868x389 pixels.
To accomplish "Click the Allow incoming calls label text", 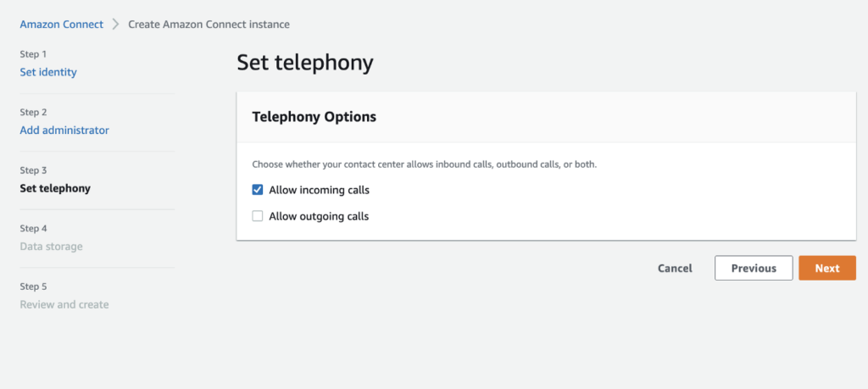I will click(319, 190).
